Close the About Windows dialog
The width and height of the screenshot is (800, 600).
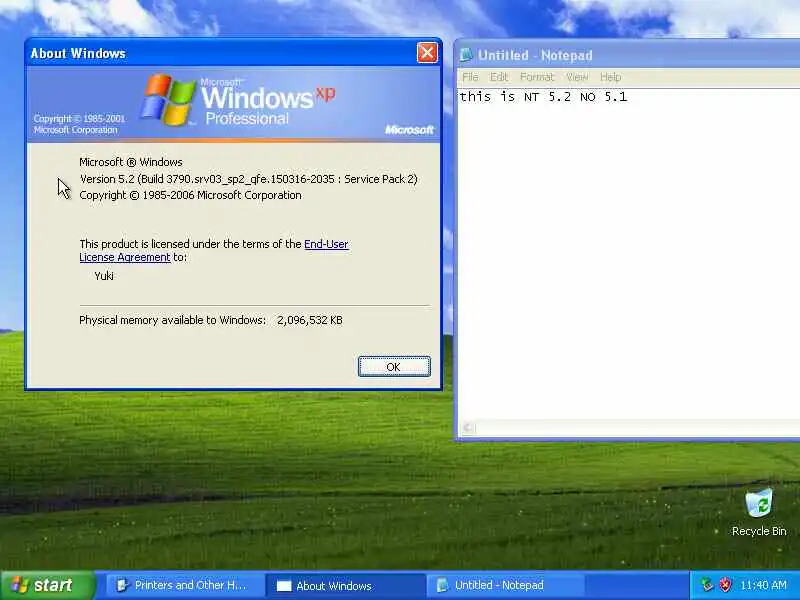[427, 53]
